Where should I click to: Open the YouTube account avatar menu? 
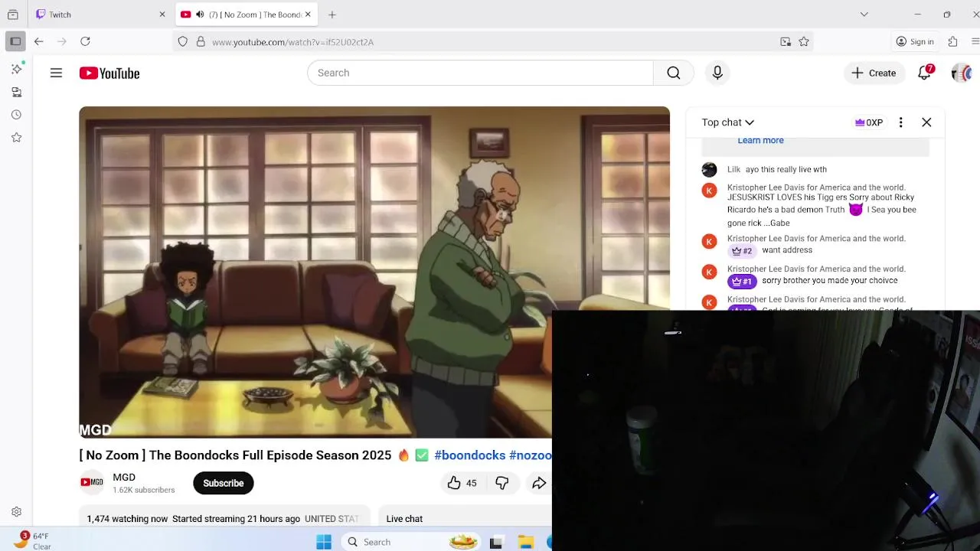click(x=961, y=73)
